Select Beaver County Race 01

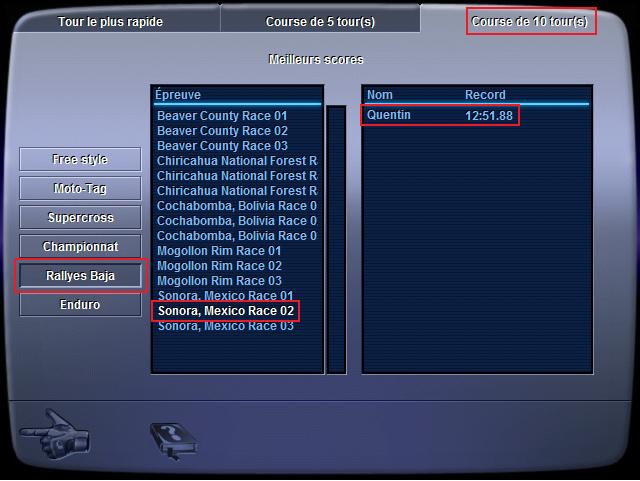(x=222, y=116)
